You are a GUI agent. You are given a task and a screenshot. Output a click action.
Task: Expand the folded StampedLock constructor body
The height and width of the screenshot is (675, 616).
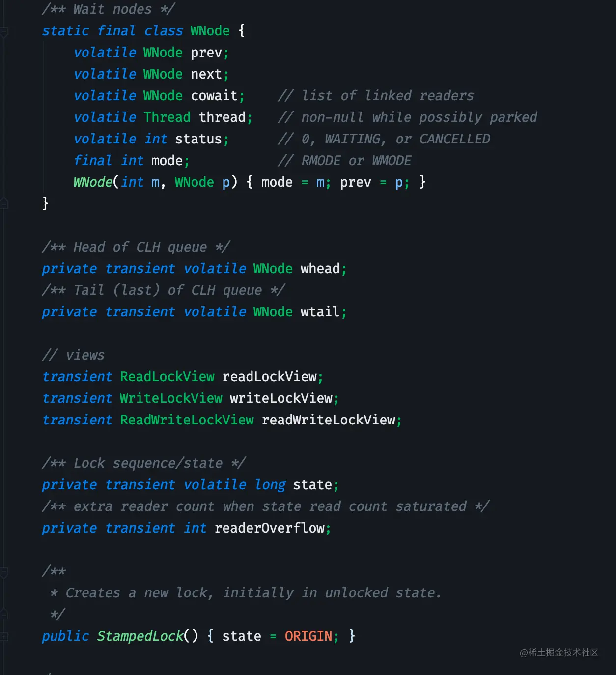[4, 637]
